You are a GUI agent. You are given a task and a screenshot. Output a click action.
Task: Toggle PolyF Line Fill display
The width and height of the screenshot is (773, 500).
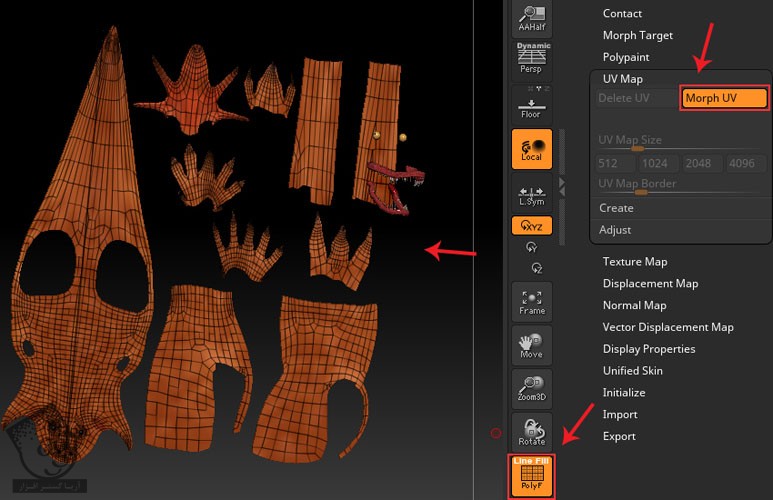coord(532,475)
